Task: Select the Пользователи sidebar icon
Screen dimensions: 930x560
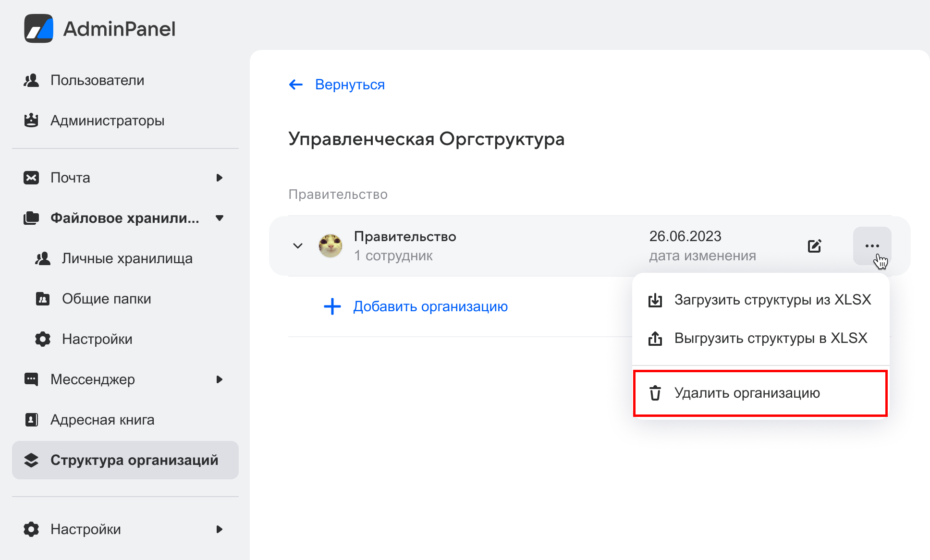Action: pyautogui.click(x=31, y=80)
